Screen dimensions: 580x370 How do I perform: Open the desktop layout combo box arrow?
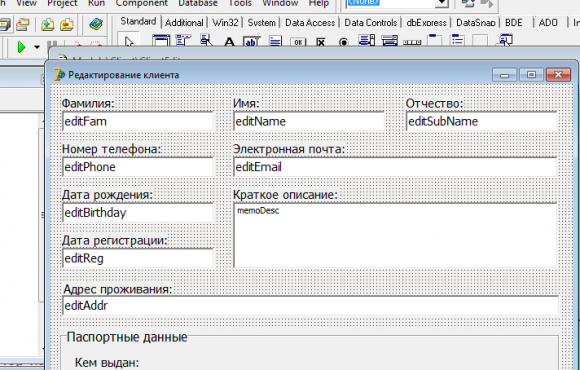442,4
